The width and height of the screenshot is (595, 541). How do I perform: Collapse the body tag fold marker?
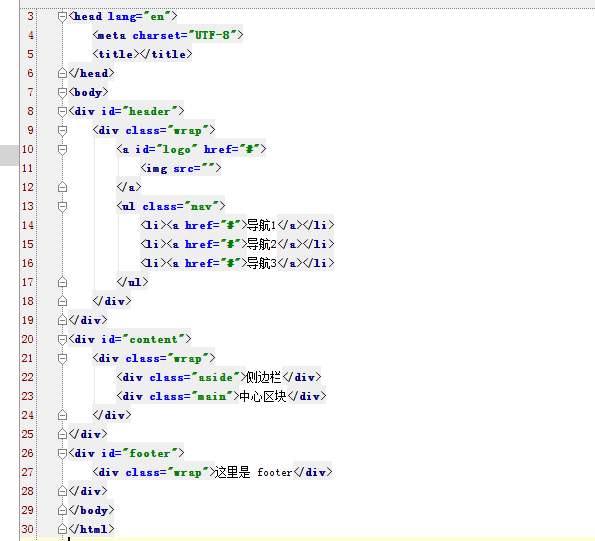click(63, 92)
